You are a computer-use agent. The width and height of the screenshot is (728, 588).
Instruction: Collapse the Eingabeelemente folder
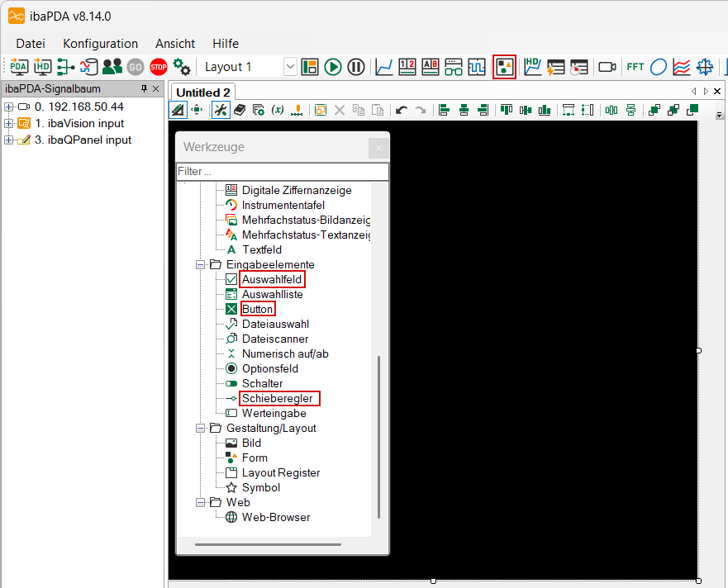[x=200, y=264]
